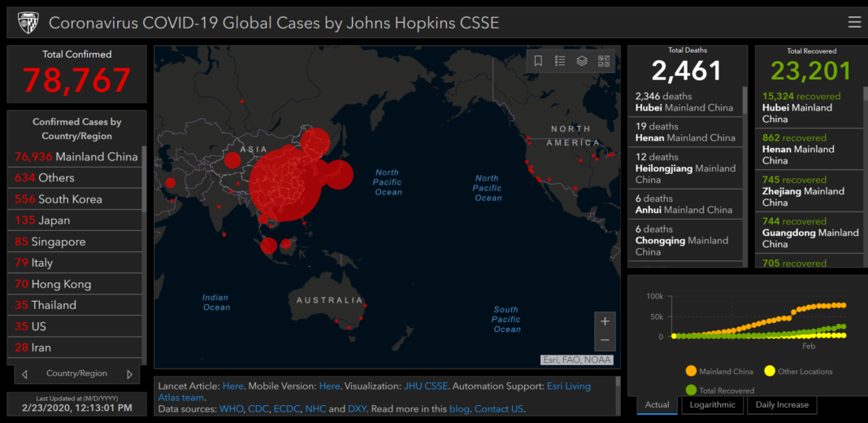Click the large red China cases circle

pyautogui.click(x=285, y=184)
